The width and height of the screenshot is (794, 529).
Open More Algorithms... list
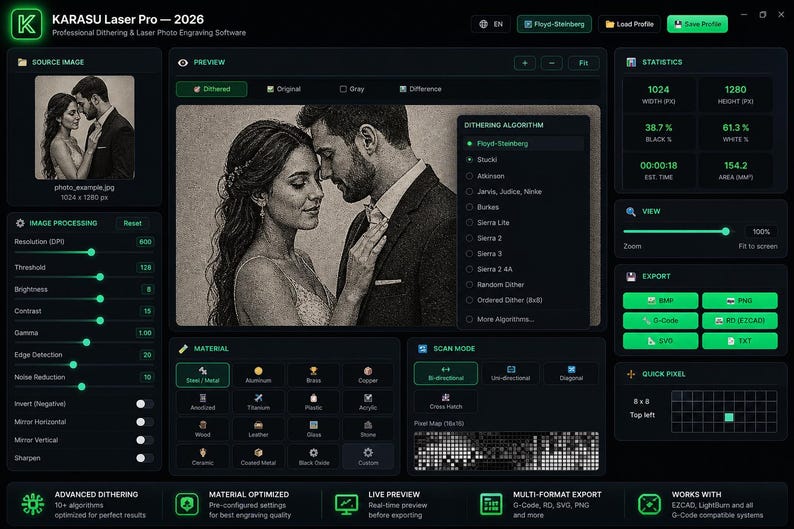coord(524,319)
